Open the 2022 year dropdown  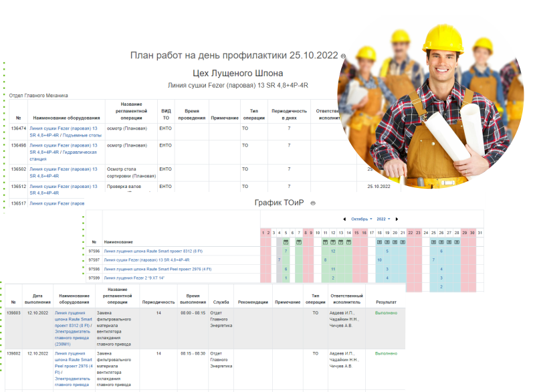pos(383,219)
